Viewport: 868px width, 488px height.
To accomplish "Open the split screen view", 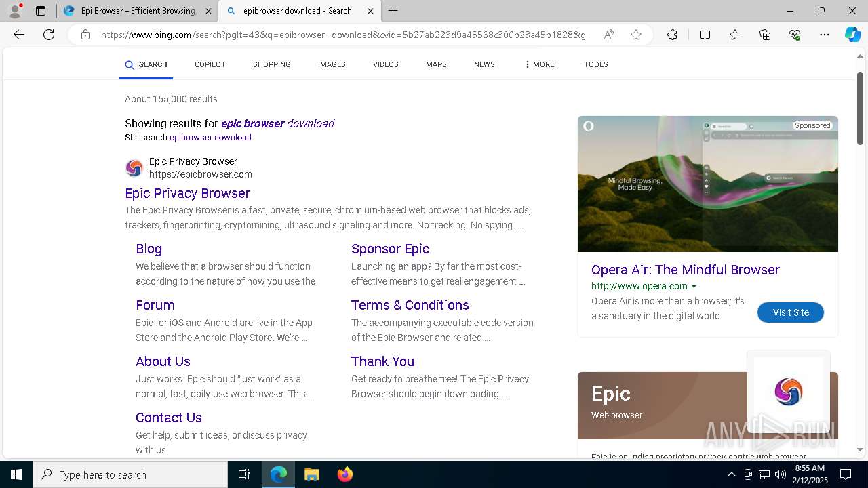I will coord(705,35).
